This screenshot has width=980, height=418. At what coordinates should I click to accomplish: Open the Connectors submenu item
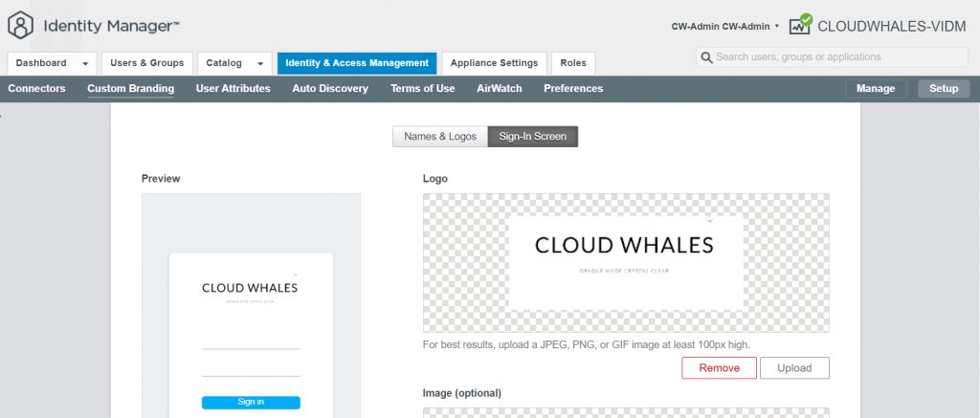(x=37, y=89)
